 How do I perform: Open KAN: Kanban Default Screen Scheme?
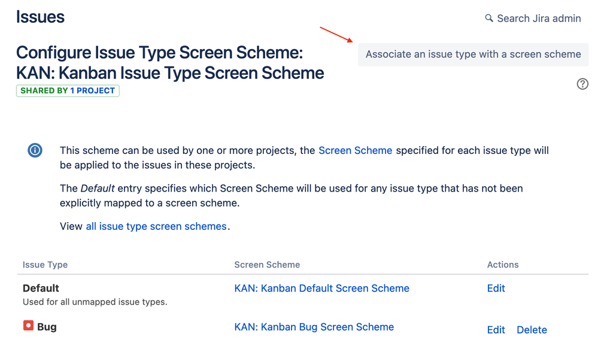[x=321, y=288]
